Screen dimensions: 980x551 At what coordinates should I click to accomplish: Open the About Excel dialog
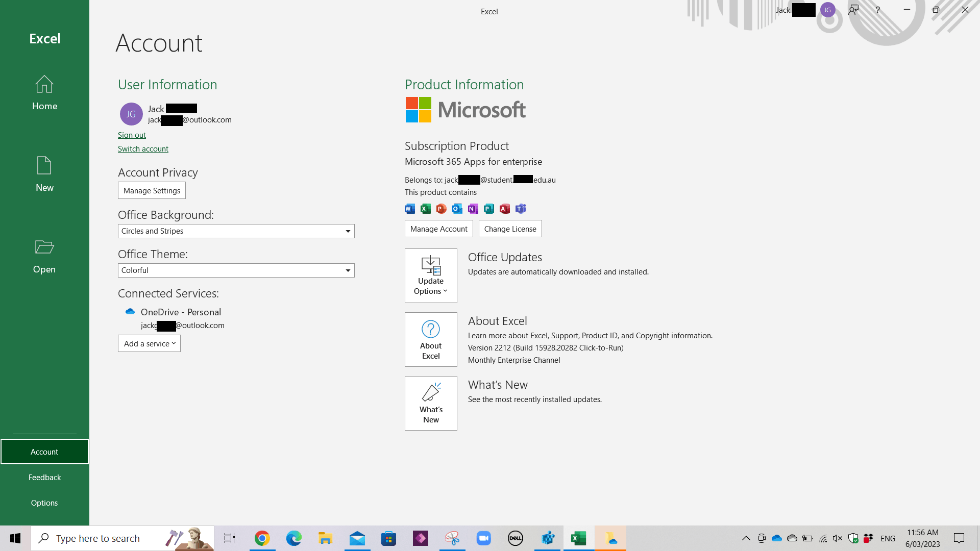click(431, 339)
